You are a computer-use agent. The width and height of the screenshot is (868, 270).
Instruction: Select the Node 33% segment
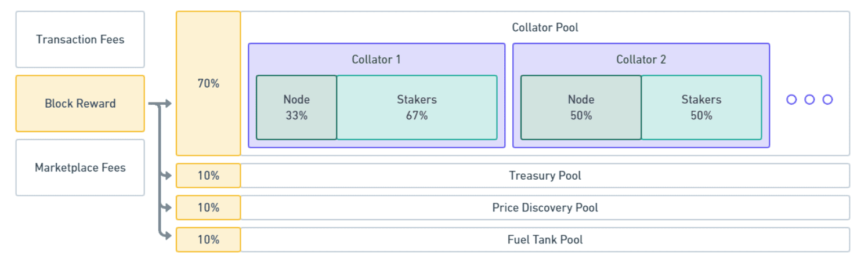click(x=296, y=108)
